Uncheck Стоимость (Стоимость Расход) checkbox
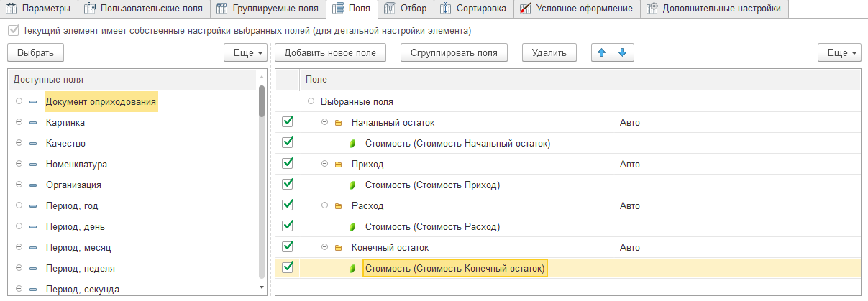 tap(288, 226)
